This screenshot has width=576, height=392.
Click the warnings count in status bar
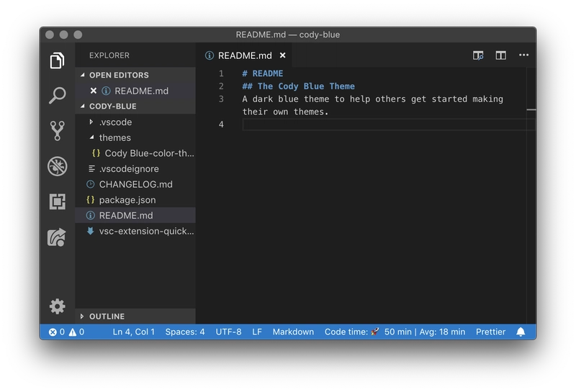76,332
